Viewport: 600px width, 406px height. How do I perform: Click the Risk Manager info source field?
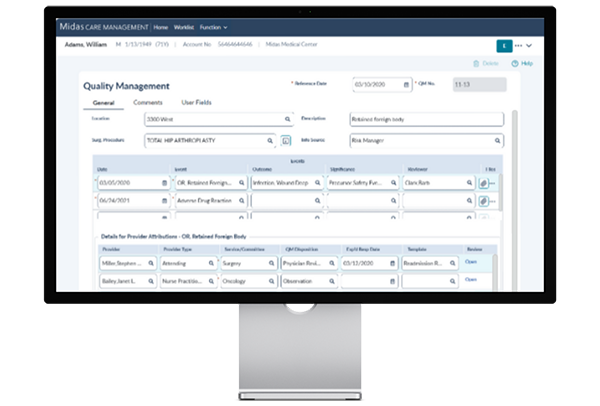427,141
